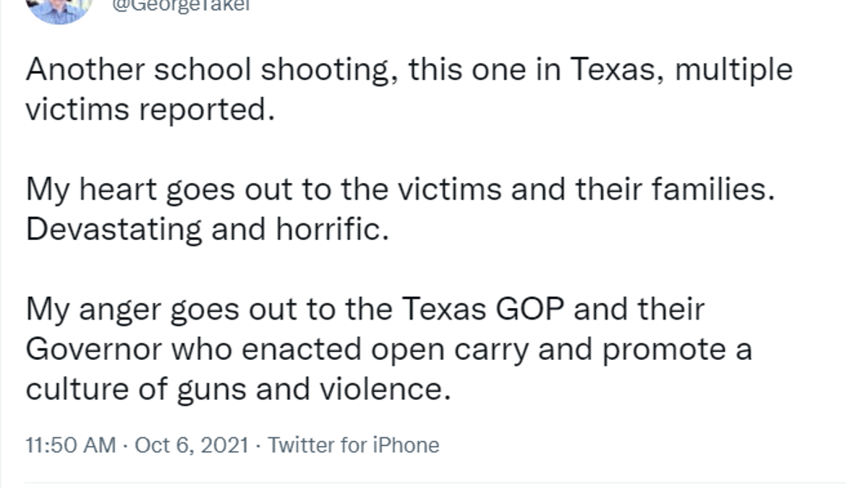Click the "Another school shooting" opening line
The width and height of the screenshot is (868, 488).
point(409,69)
